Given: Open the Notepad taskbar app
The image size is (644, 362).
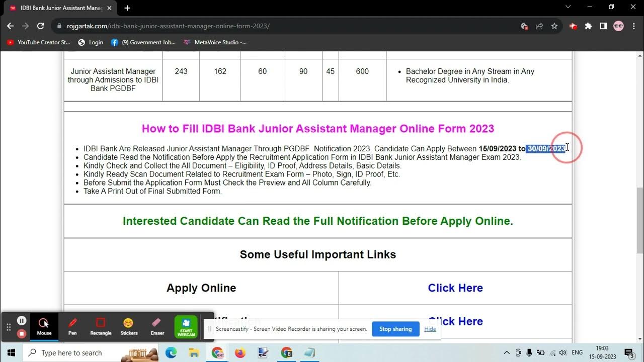Looking at the screenshot, I should click(309, 352).
